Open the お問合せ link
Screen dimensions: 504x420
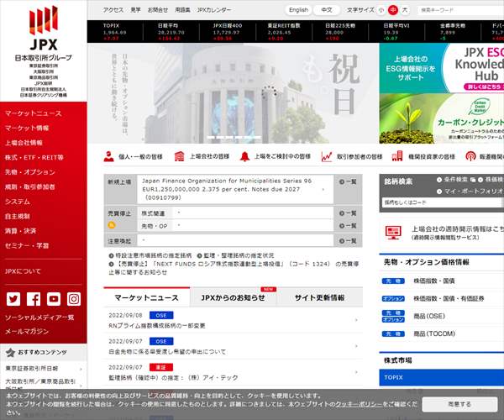point(158,10)
